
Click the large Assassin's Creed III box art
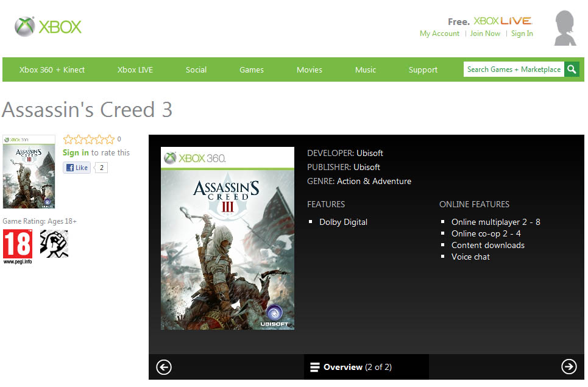coord(227,238)
